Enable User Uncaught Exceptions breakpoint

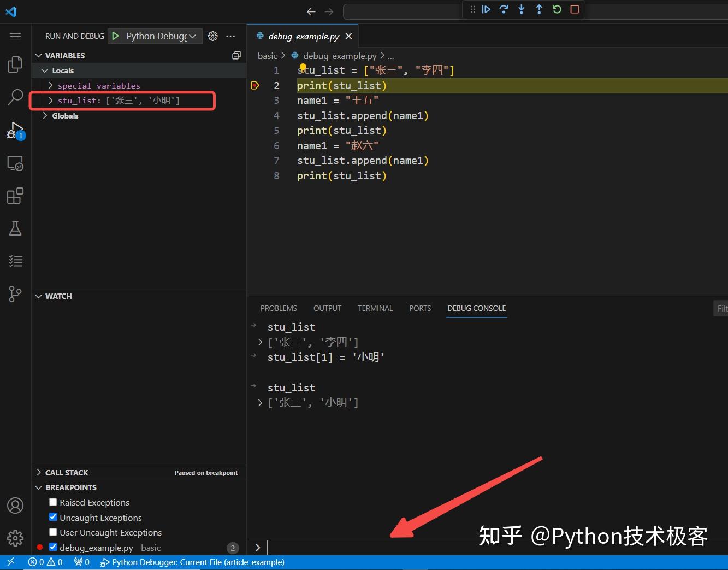53,531
